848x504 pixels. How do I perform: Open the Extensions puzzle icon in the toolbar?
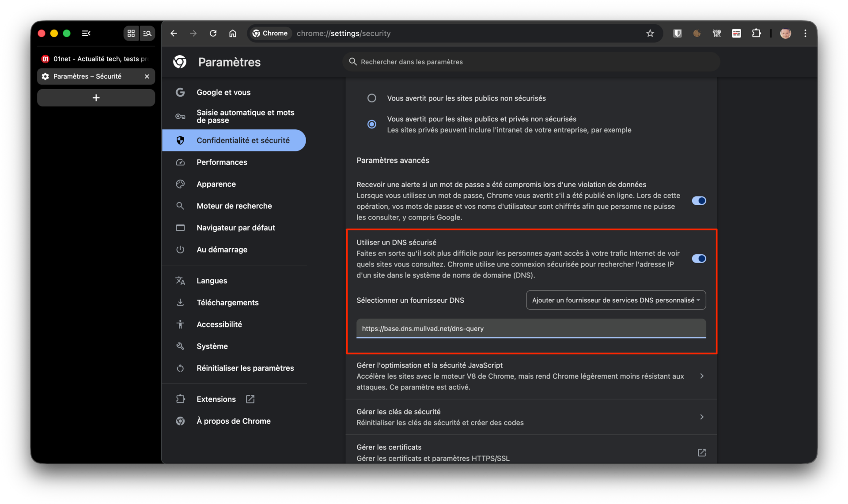point(756,34)
